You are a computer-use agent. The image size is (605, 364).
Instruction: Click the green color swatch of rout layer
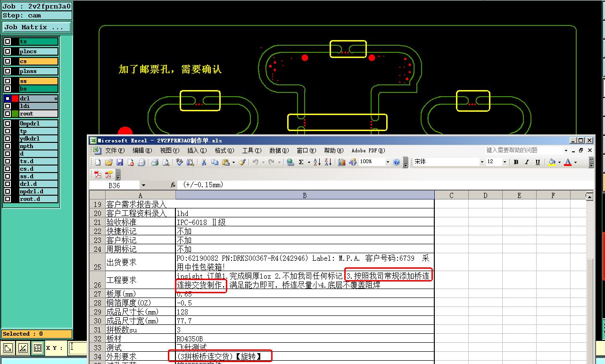(15, 114)
